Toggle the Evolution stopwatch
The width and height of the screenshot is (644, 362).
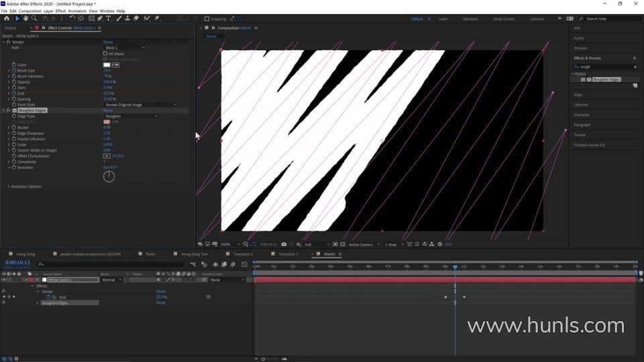coord(14,168)
